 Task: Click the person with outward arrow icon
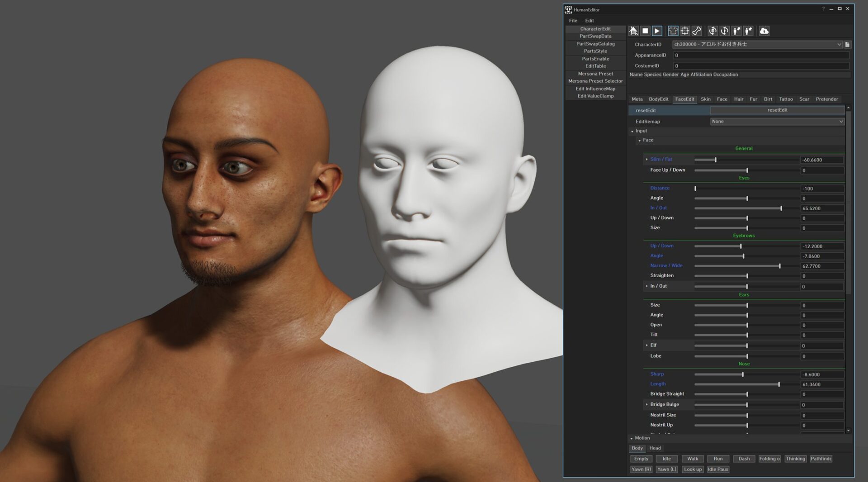coord(736,31)
